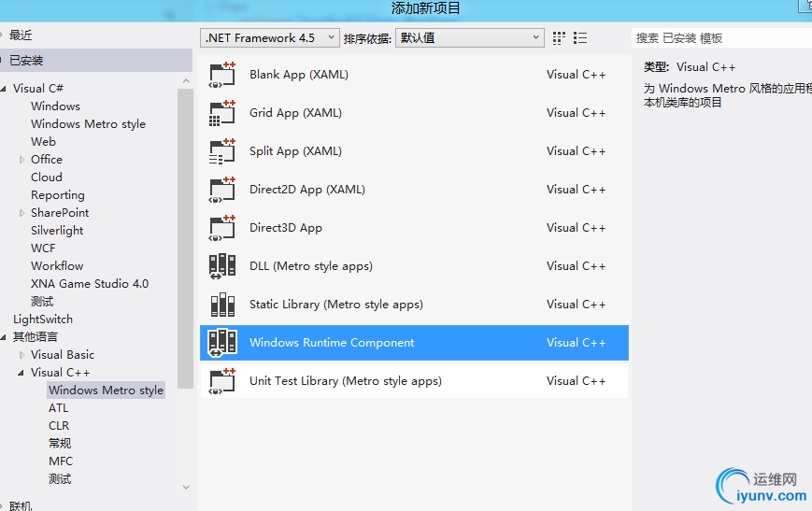Click the 搜索 已安装 模板 search box
The height and width of the screenshot is (511, 812).
[x=721, y=38]
